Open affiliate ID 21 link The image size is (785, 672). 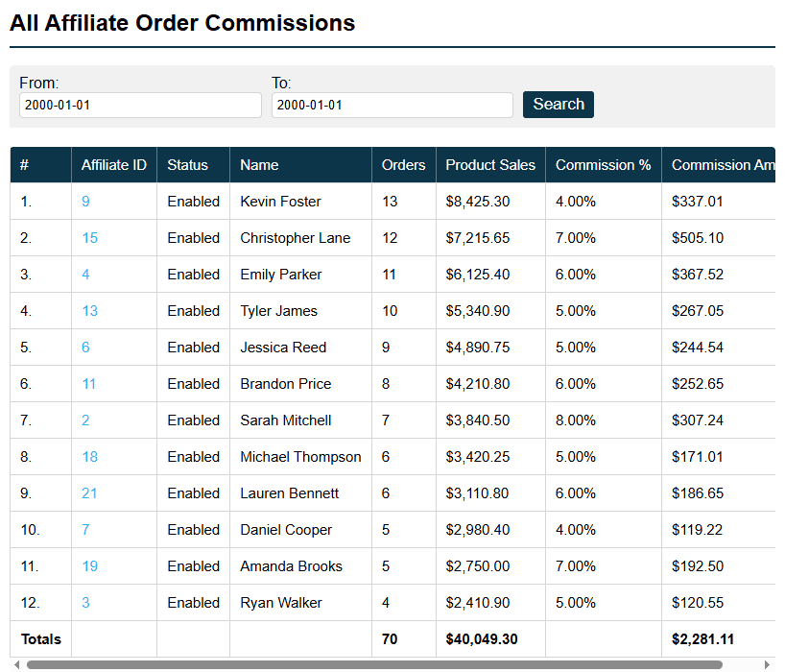coord(89,493)
